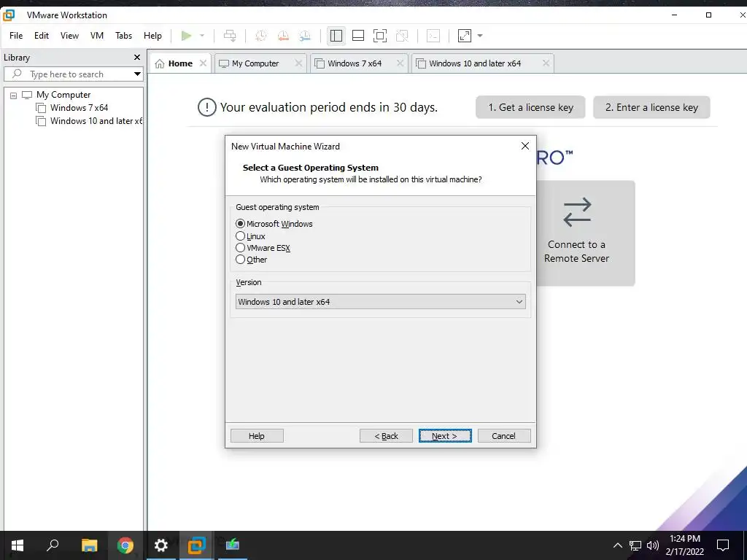
Task: Select Windows 7 x64 in library tree
Action: tap(79, 108)
